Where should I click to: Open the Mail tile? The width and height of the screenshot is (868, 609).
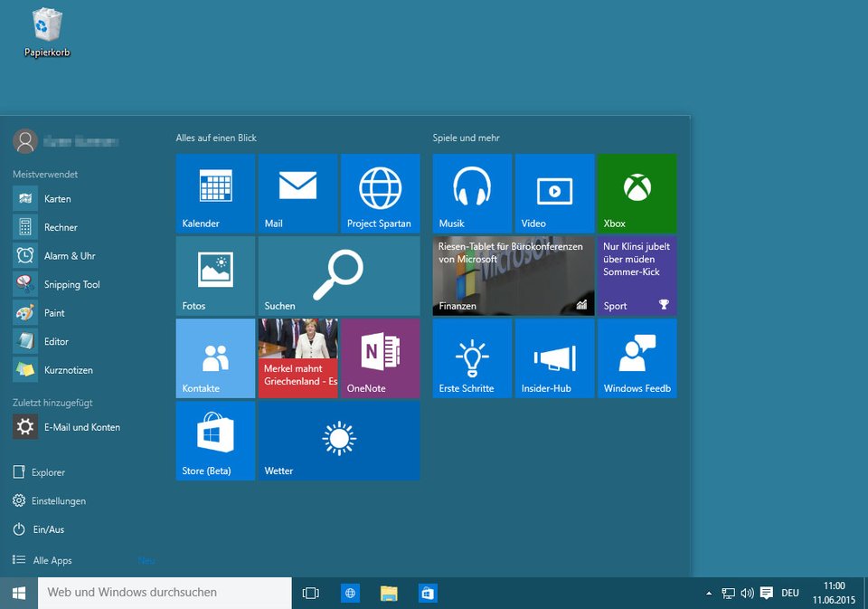[297, 194]
